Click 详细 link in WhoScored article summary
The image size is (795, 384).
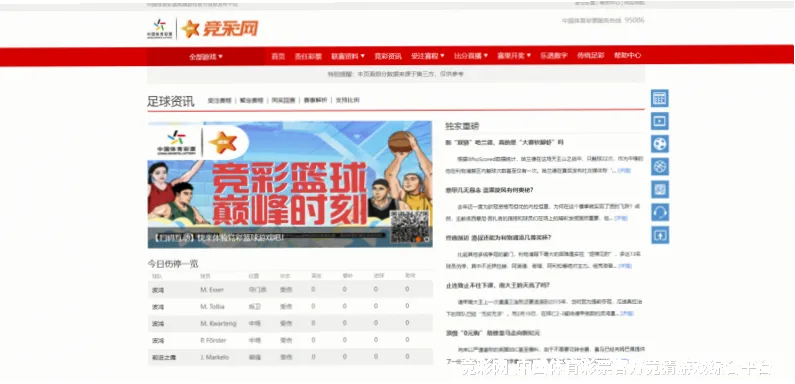[624, 171]
